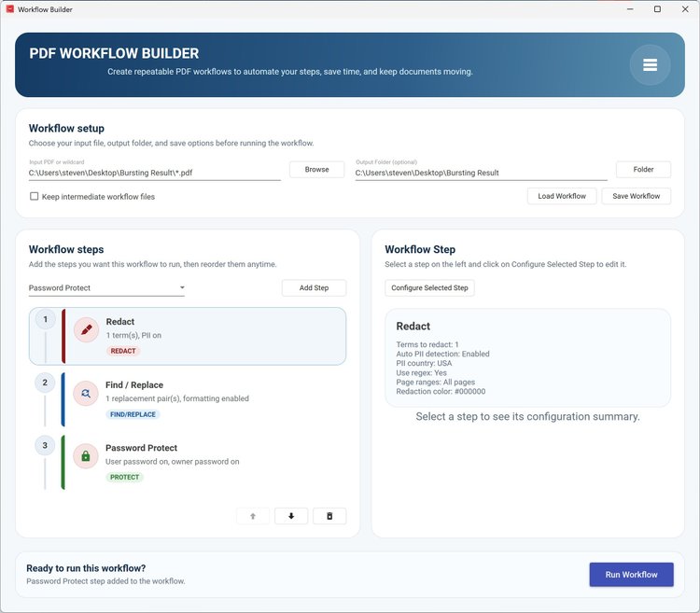This screenshot has width=700, height=613.
Task: Click the Password Protect lock icon
Action: point(86,456)
